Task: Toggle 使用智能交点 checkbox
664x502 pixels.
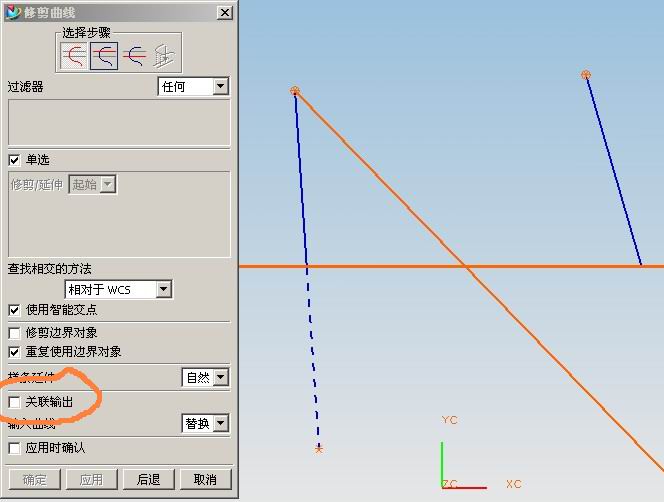Action: point(14,310)
